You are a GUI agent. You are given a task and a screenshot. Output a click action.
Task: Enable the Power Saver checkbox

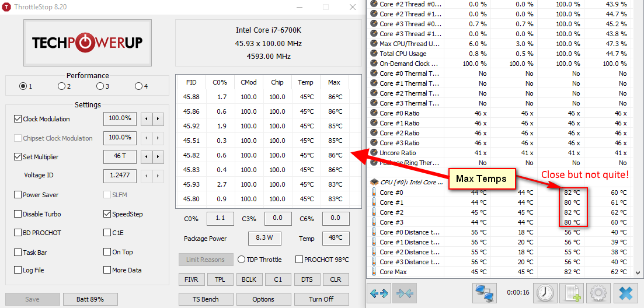tap(18, 195)
